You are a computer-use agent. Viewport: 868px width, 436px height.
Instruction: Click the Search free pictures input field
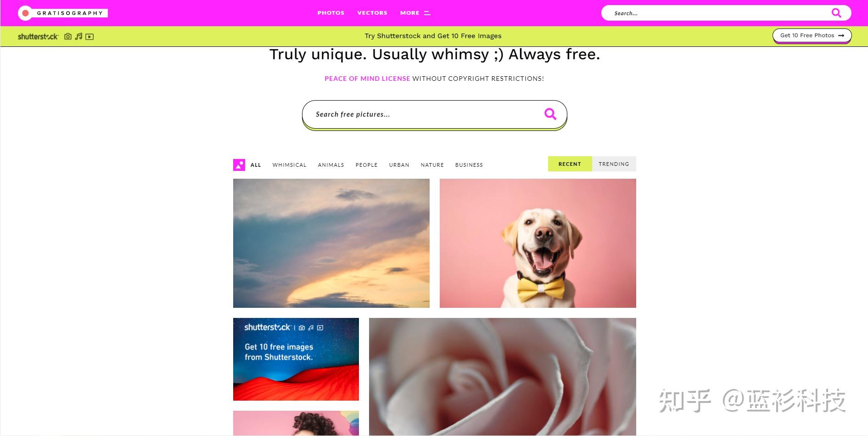coord(434,114)
